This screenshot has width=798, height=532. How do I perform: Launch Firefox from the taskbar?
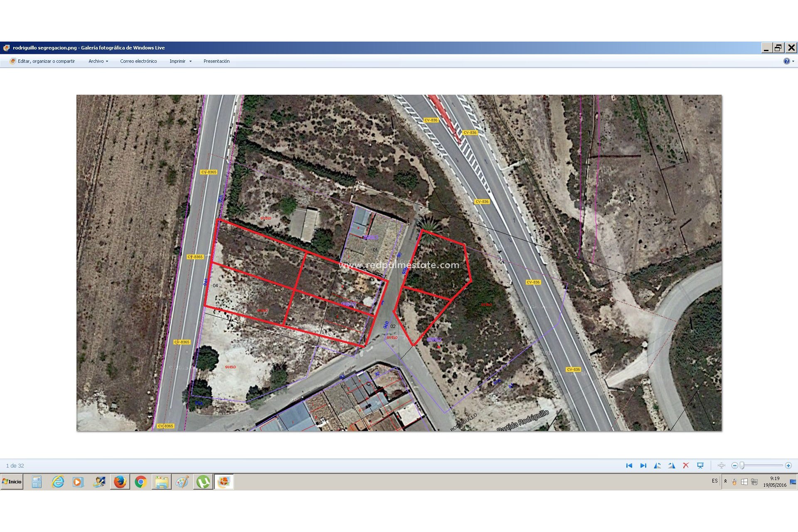point(121,482)
